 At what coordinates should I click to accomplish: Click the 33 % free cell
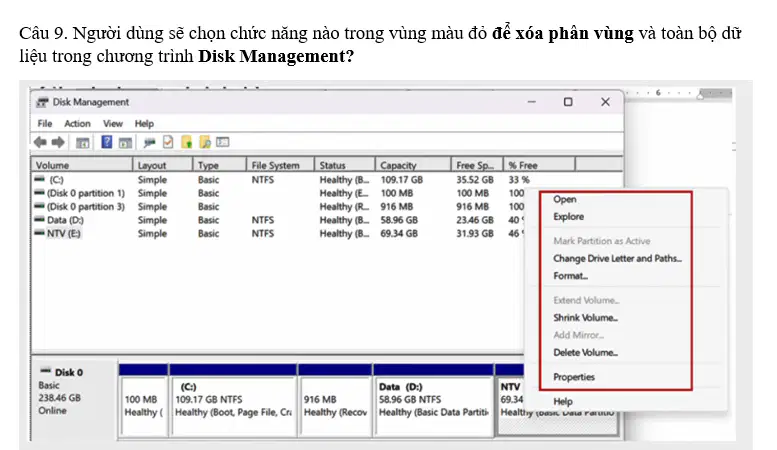[519, 179]
